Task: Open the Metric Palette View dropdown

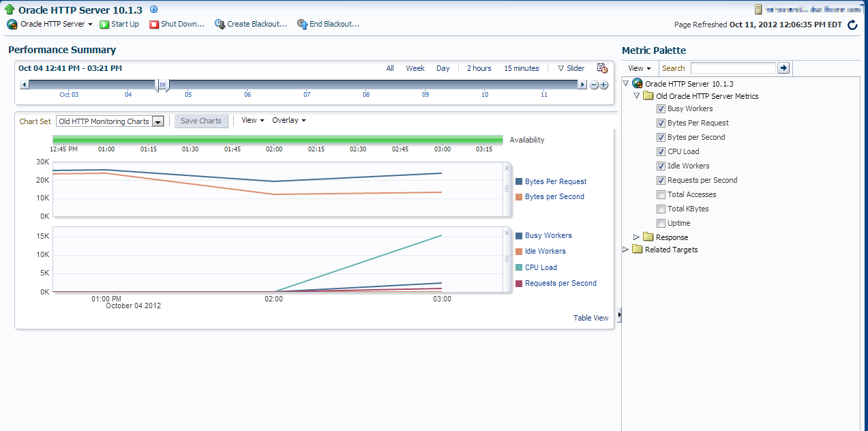Action: (x=640, y=68)
